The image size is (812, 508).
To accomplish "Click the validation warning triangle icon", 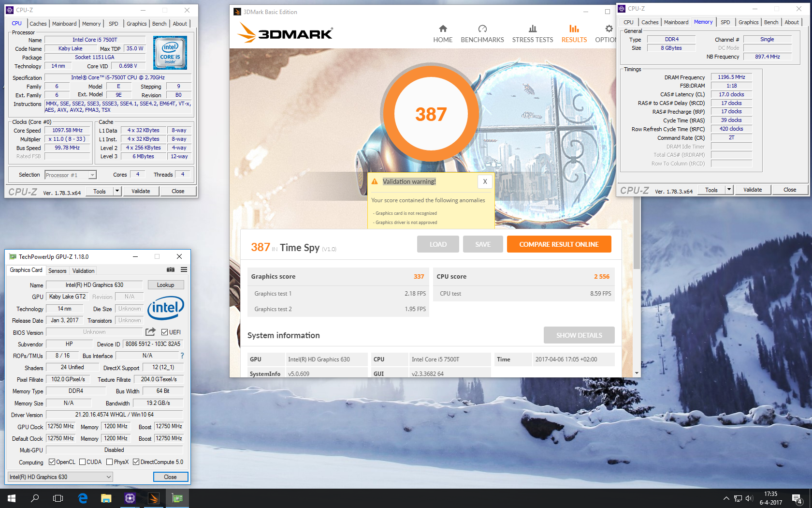I will [375, 181].
